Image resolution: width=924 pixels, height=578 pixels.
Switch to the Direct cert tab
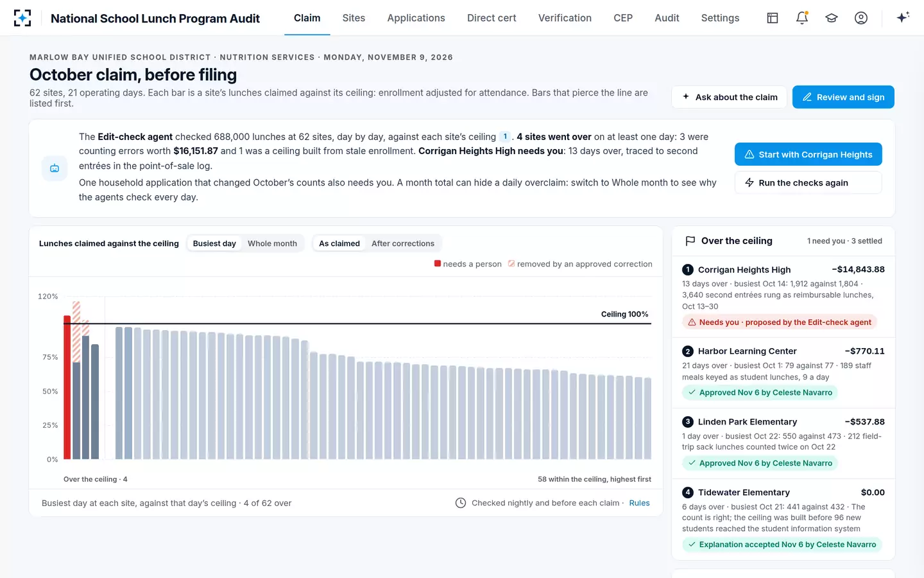pos(492,18)
